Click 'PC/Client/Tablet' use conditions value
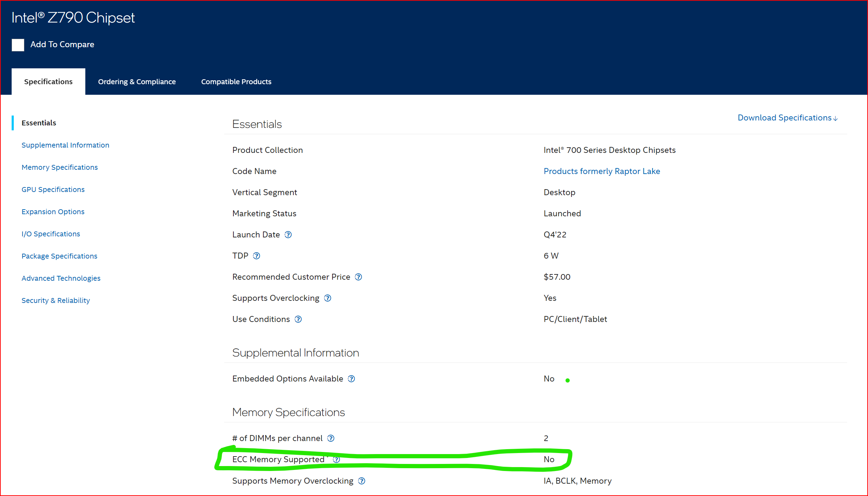Viewport: 868px width, 496px height. [575, 319]
